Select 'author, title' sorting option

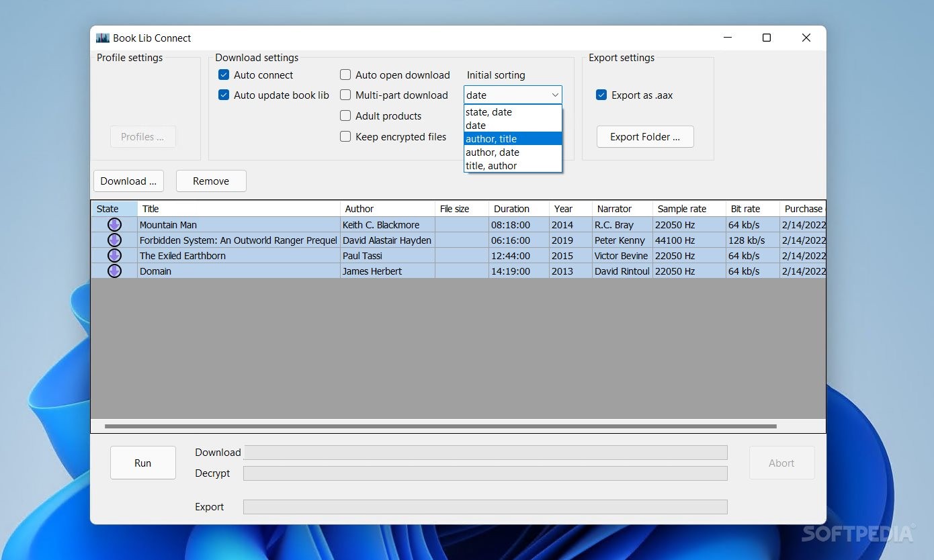point(513,139)
